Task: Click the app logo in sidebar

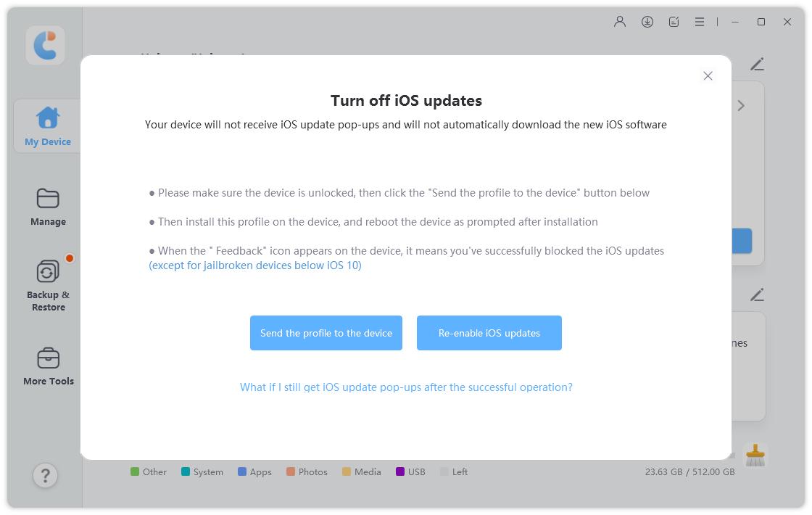Action: coord(45,45)
